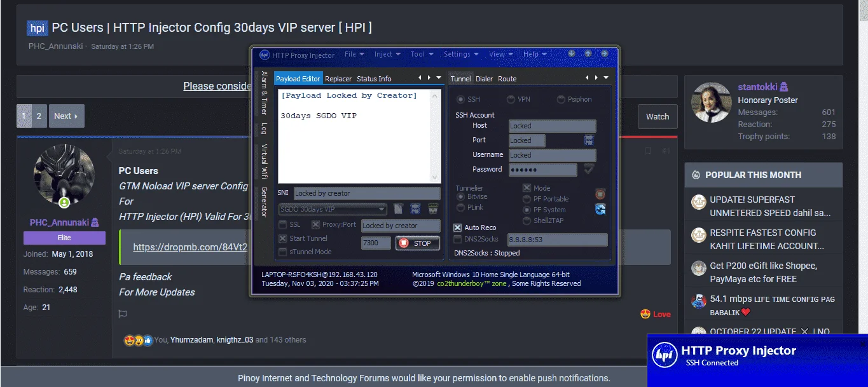Click the icon beside UPDATE! SUPERFAST thread

point(699,202)
